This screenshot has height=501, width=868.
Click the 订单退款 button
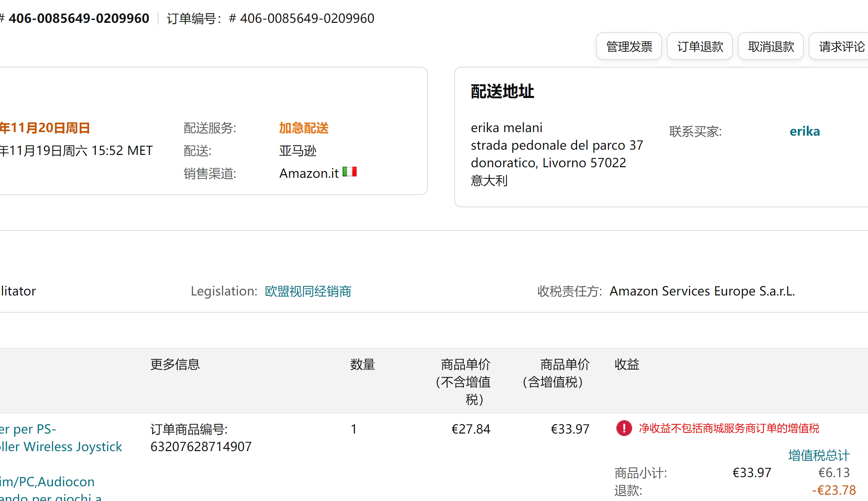pos(700,46)
